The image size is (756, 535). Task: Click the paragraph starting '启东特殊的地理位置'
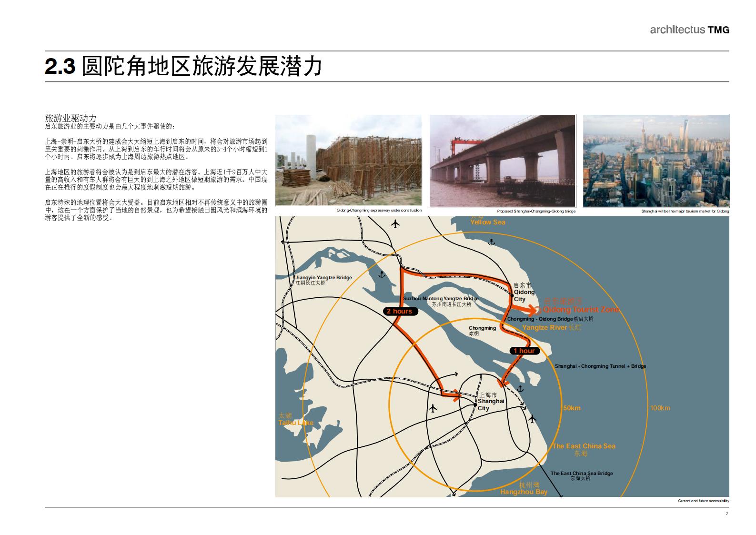coord(156,210)
